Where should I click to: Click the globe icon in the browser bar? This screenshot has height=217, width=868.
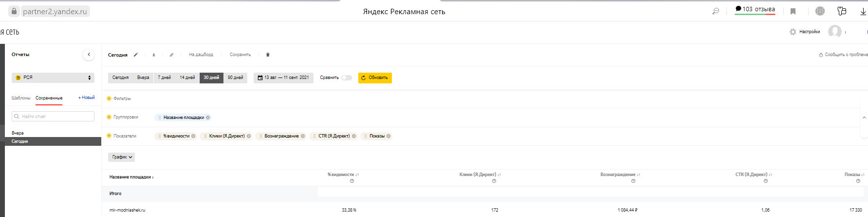coord(820,11)
